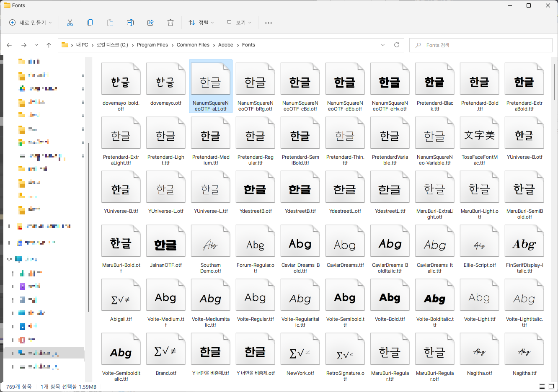Select YdestreetB.otf file
Image resolution: width=558 pixels, height=392 pixels.
[x=255, y=191]
